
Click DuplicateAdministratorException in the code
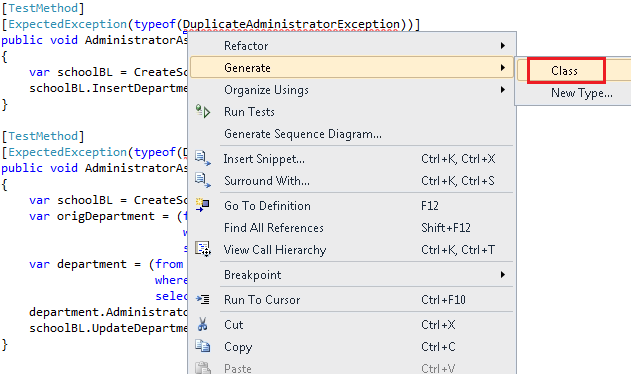[x=291, y=24]
